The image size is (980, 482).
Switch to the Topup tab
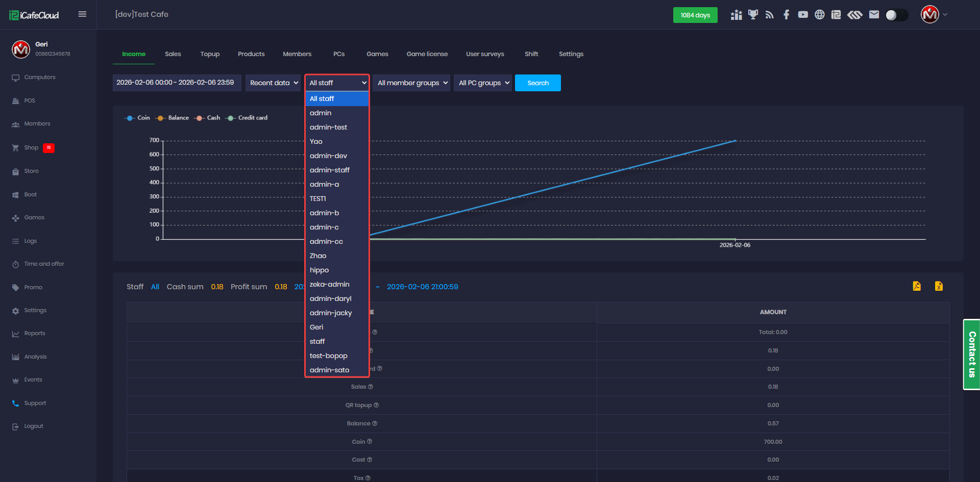point(210,54)
